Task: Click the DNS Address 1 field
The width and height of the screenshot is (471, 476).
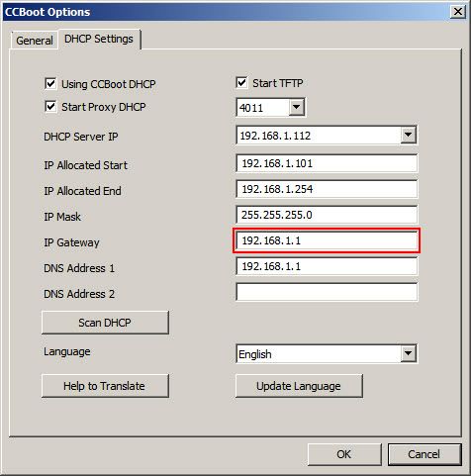Action: pos(327,266)
